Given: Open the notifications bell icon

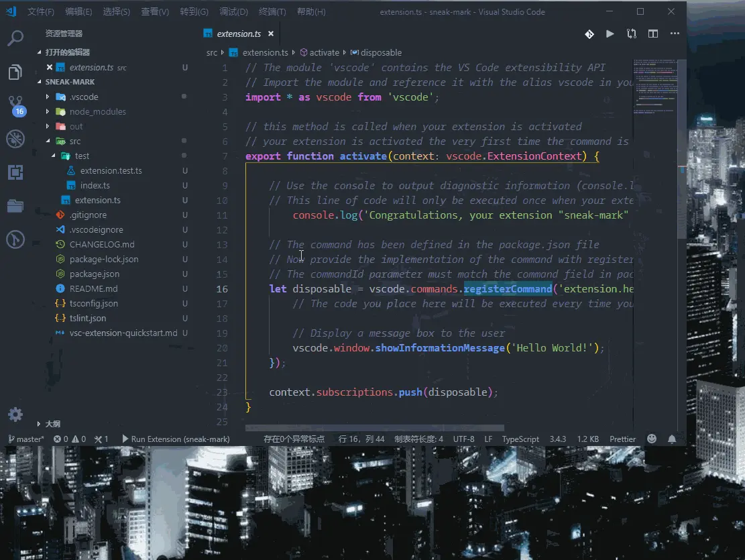Looking at the screenshot, I should tap(672, 439).
